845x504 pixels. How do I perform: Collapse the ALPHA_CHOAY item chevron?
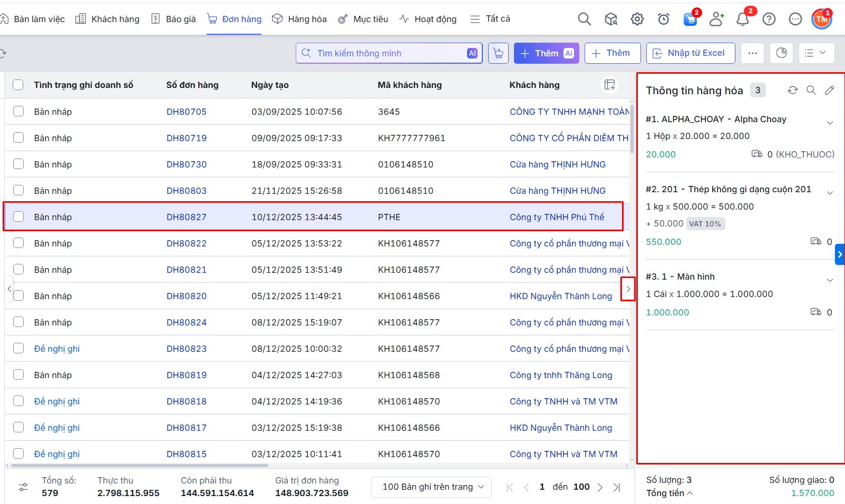(x=830, y=123)
